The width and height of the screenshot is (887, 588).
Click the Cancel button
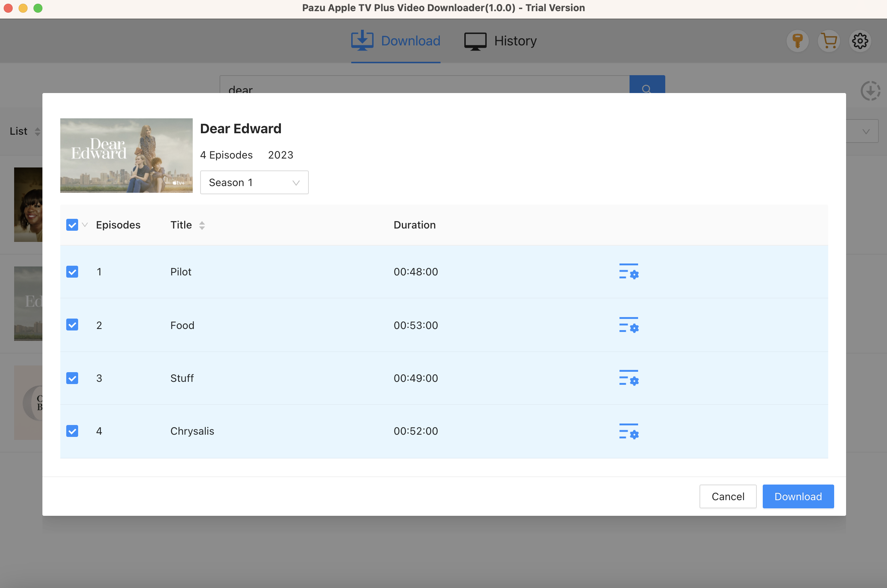(728, 496)
